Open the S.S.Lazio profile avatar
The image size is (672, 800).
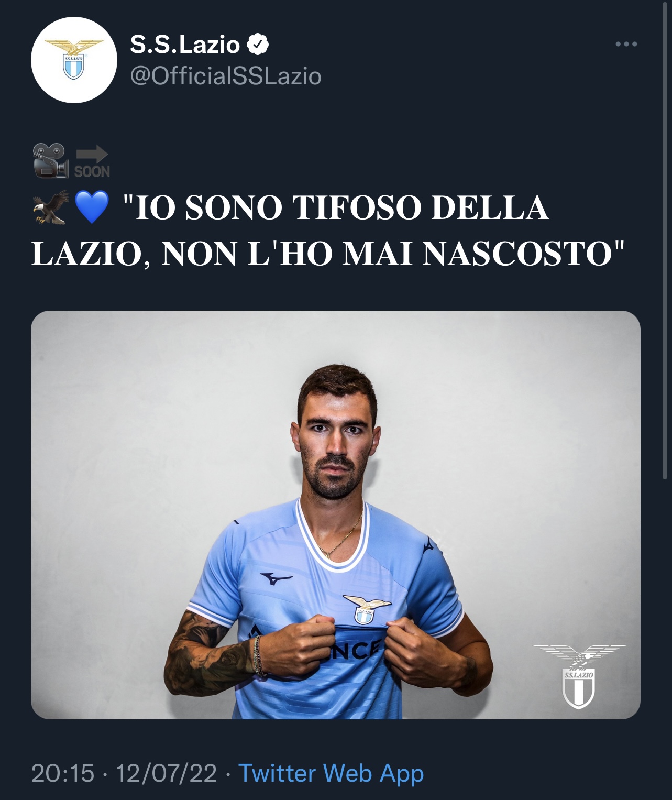click(74, 60)
